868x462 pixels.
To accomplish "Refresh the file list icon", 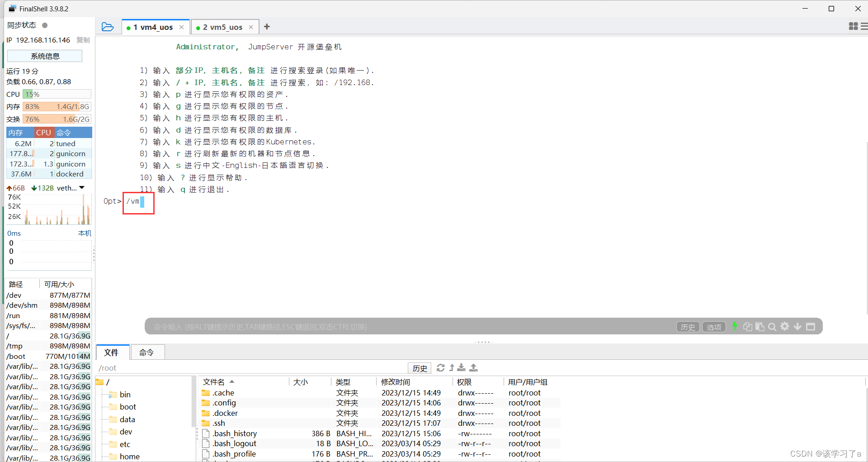I will (x=441, y=367).
